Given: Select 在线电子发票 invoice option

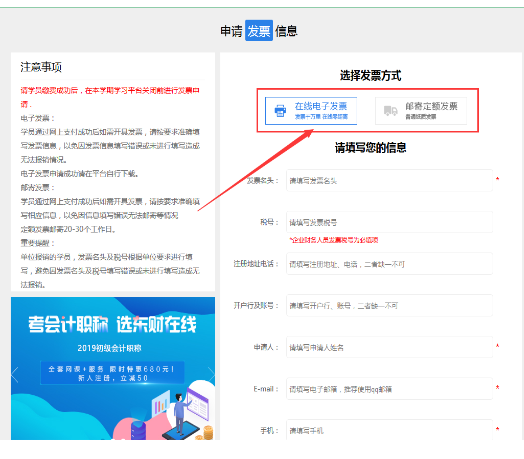Looking at the screenshot, I should click(311, 111).
